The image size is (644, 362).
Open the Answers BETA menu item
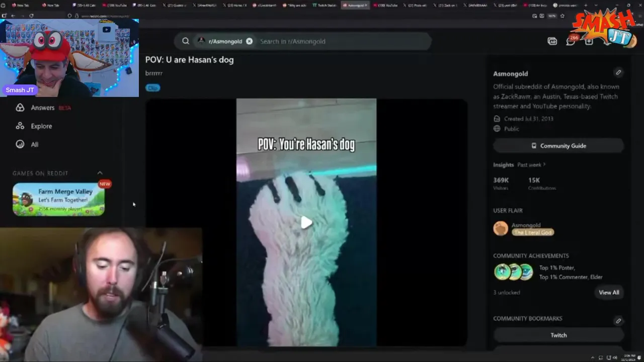point(50,108)
